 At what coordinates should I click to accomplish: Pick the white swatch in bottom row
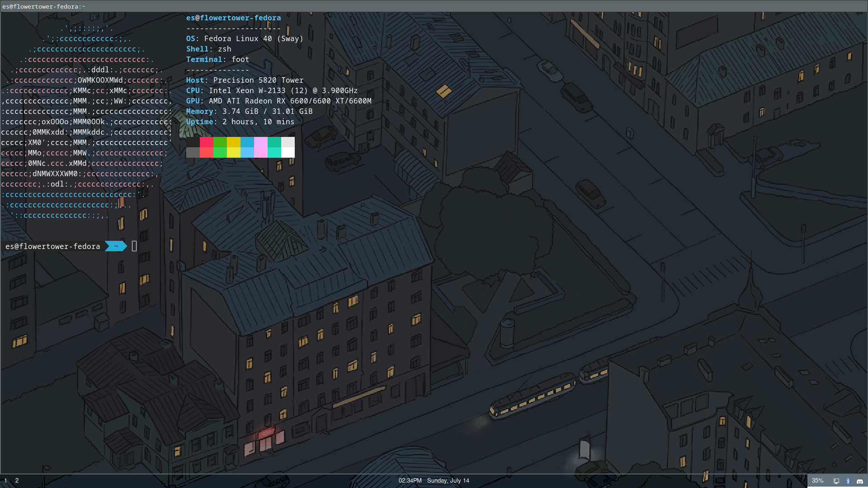[x=288, y=152]
